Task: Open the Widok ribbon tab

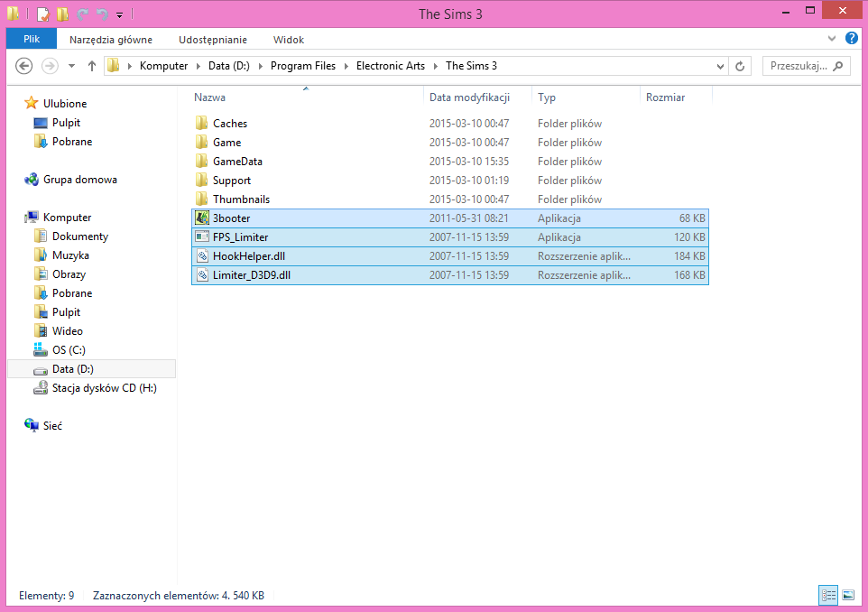Action: pos(289,40)
